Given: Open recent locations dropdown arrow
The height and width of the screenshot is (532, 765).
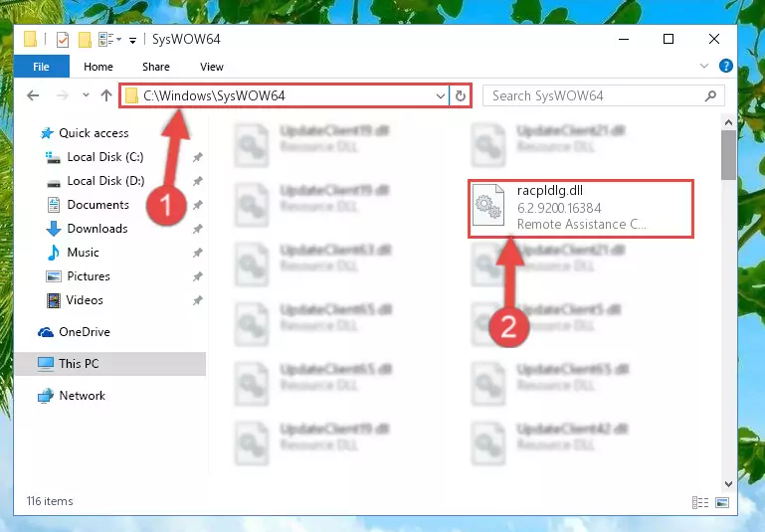Looking at the screenshot, I should pyautogui.click(x=86, y=95).
